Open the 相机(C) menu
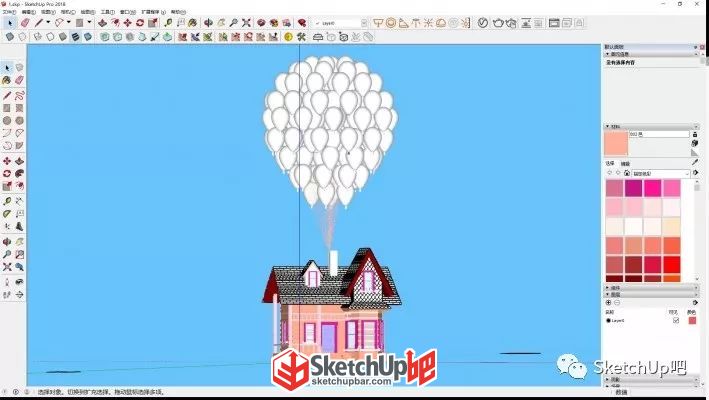The image size is (709, 400). pyautogui.click(x=68, y=12)
